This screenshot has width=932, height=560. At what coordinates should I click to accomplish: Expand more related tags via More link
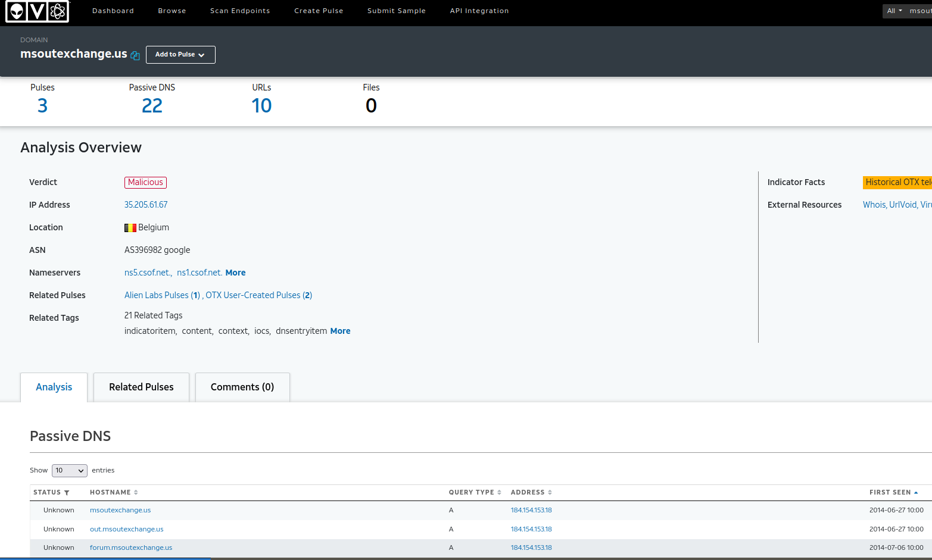pyautogui.click(x=340, y=331)
